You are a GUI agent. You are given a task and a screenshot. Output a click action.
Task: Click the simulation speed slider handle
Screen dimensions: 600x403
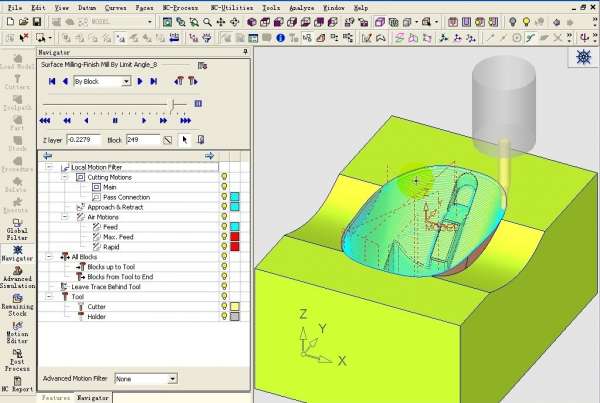tap(173, 105)
